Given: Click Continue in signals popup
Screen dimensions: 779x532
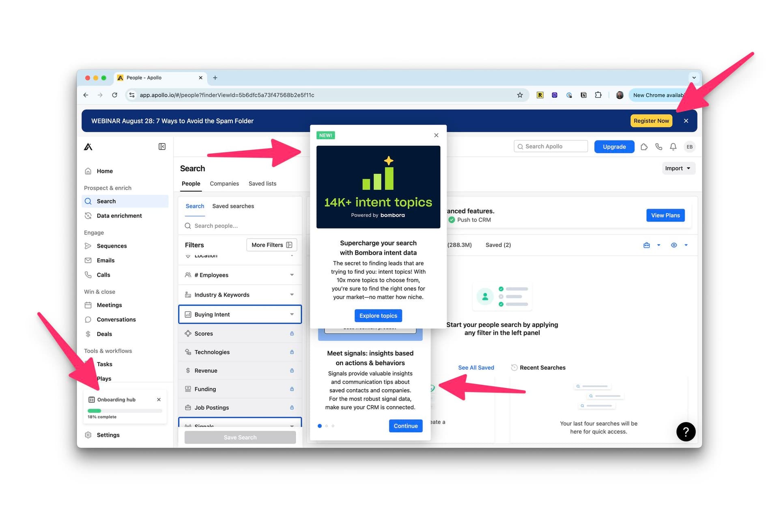Looking at the screenshot, I should point(405,426).
